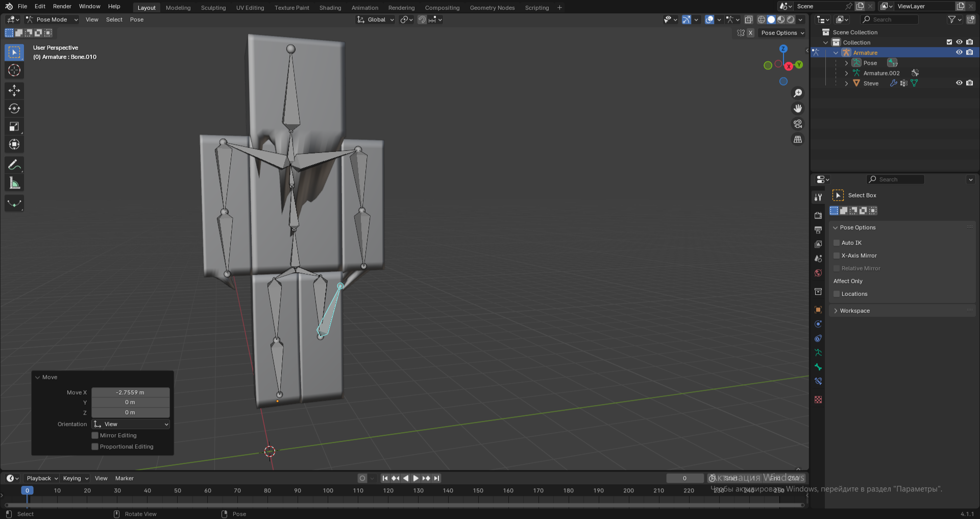Select the Measure tool
Screen dimensions: 980x519
(14, 183)
